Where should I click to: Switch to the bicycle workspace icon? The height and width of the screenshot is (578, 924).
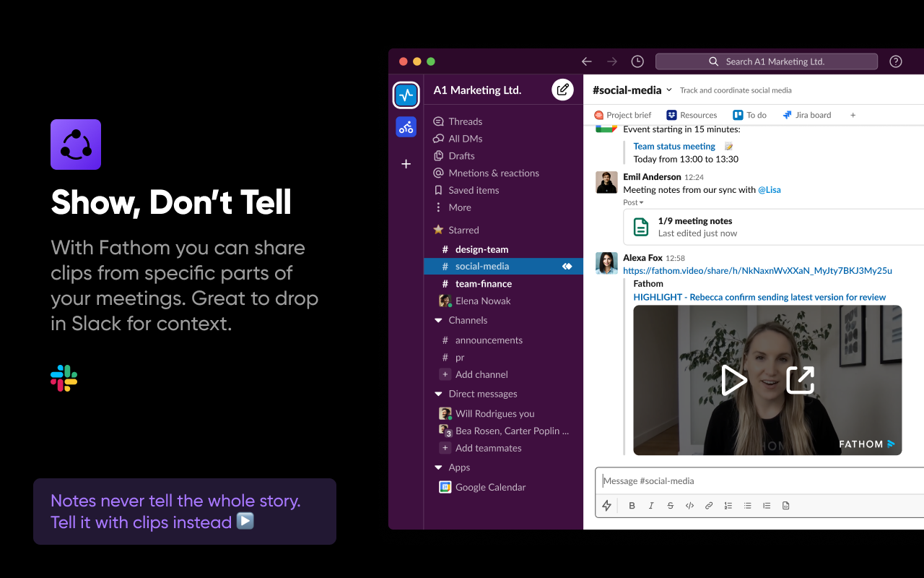point(406,127)
